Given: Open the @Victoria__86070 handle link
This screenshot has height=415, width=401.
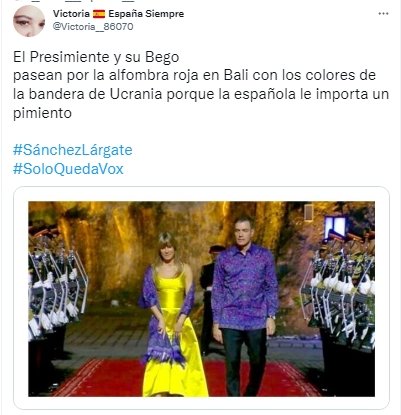Looking at the screenshot, I should coord(93,26).
